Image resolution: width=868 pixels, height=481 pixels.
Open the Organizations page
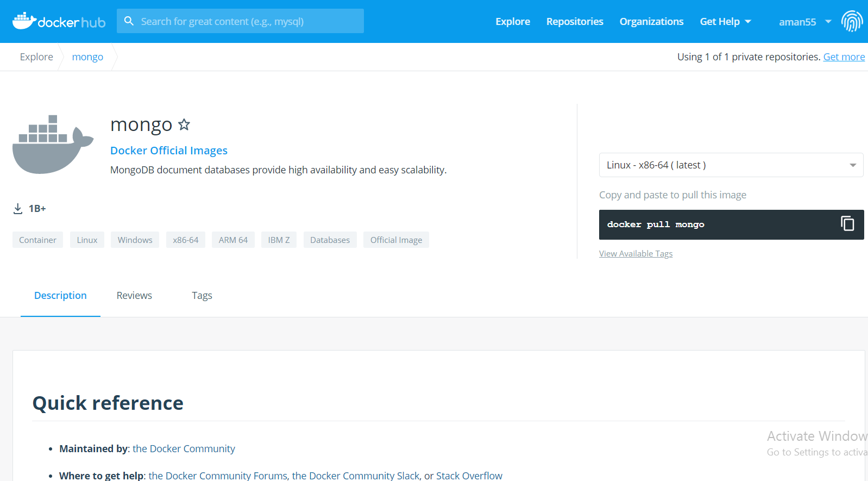click(651, 22)
